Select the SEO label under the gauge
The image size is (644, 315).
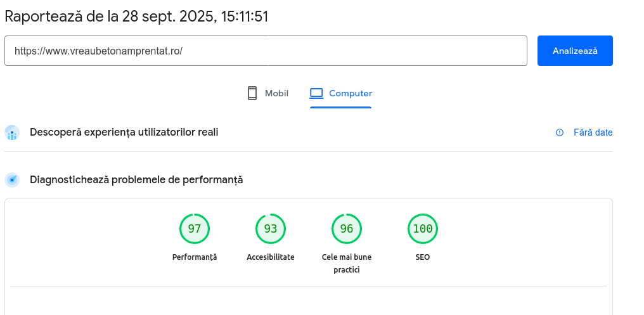pyautogui.click(x=423, y=257)
